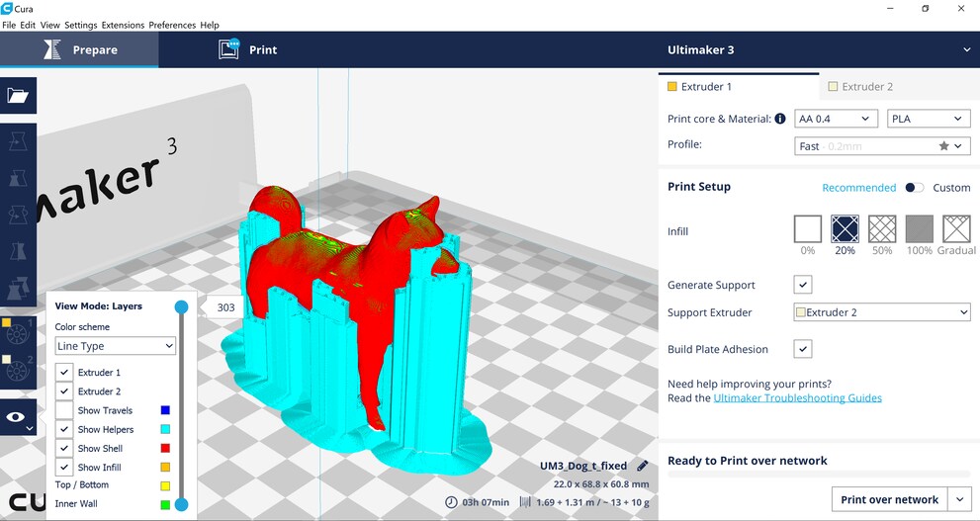Image resolution: width=980 pixels, height=521 pixels.
Task: Toggle Build Plate Adhesion checkbox
Action: coord(803,349)
